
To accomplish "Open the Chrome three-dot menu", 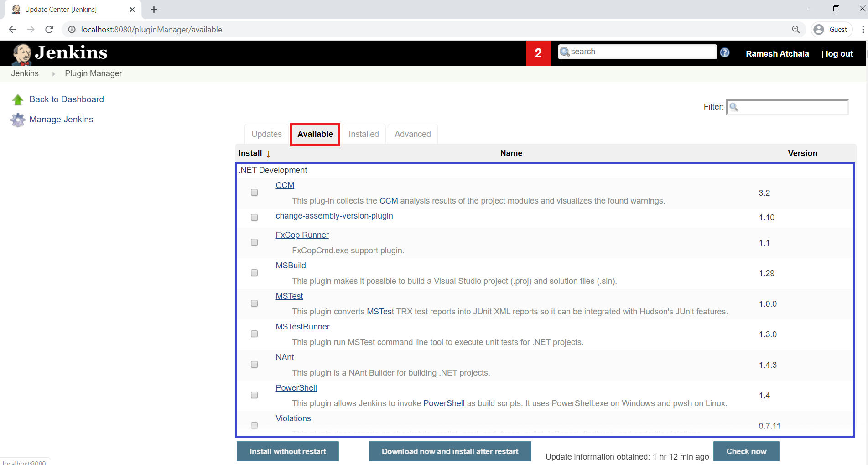I will 863,30.
